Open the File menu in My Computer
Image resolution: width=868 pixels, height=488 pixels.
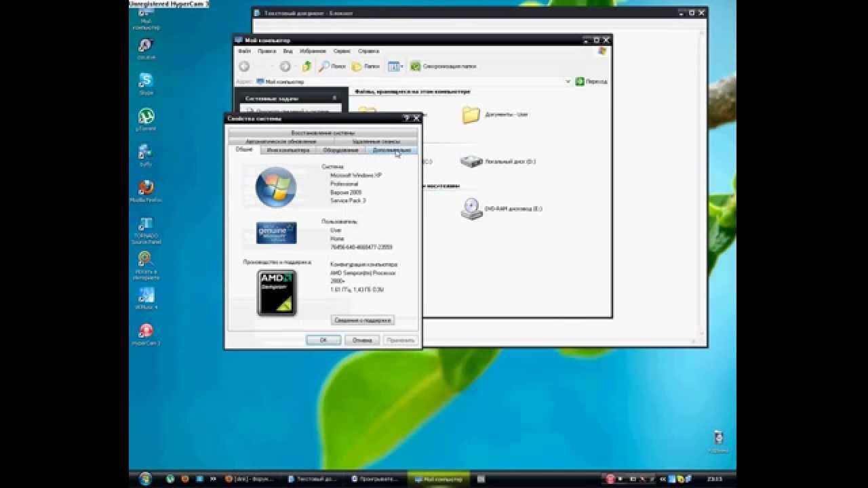(244, 51)
